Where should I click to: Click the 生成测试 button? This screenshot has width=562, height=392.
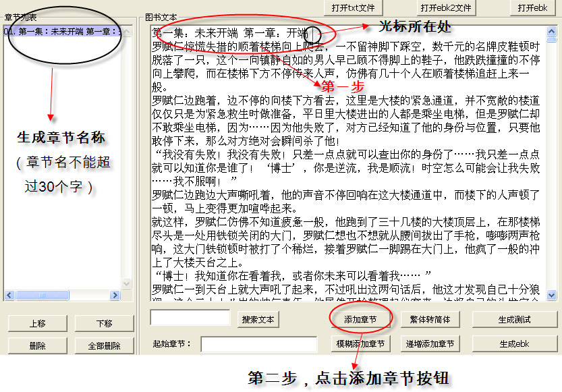[514, 319]
